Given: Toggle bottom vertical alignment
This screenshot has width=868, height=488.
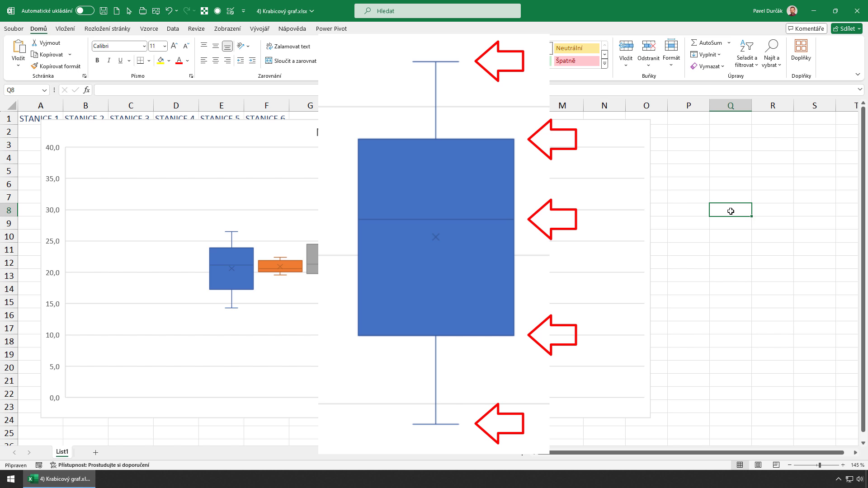Looking at the screenshot, I should (227, 46).
